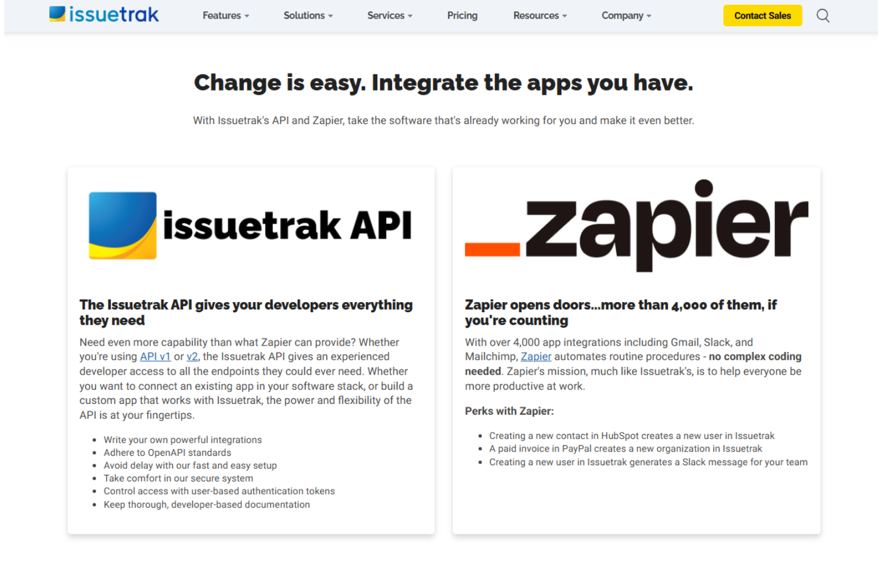Open the Zapier hyperlink in paragraph
The width and height of the screenshot is (882, 588).
(x=536, y=356)
